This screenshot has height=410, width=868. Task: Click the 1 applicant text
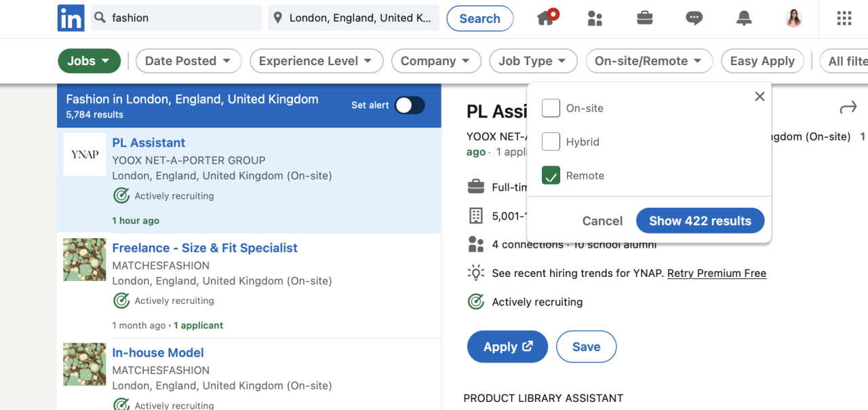(198, 325)
